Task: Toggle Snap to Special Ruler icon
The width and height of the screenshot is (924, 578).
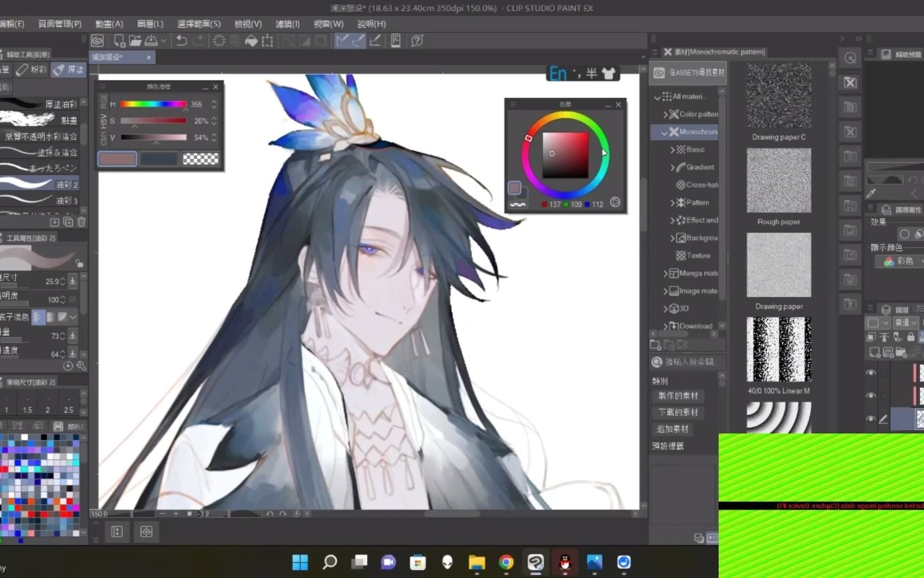Action: coord(358,41)
